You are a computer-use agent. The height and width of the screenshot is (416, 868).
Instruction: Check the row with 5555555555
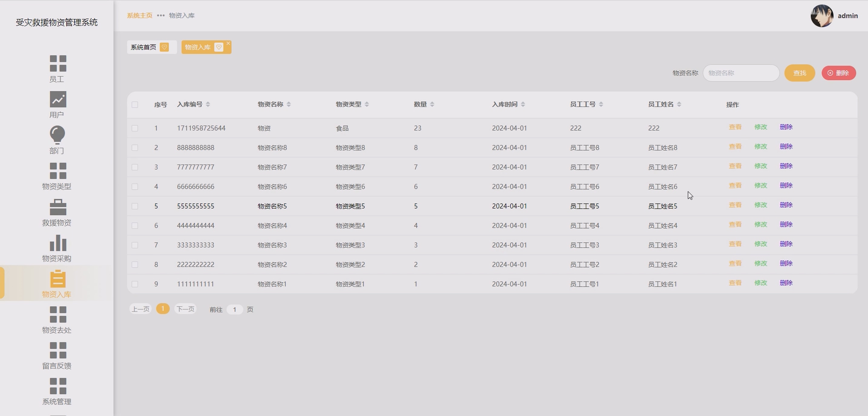pos(135,206)
